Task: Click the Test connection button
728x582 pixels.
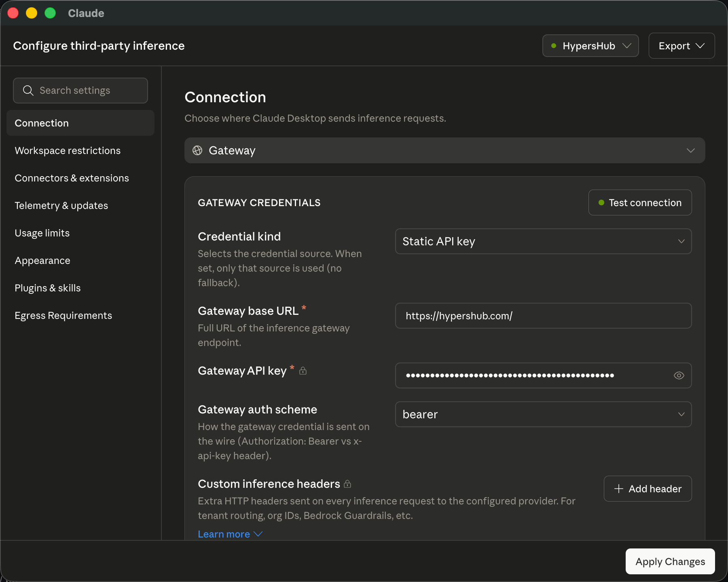Action: [x=640, y=202]
